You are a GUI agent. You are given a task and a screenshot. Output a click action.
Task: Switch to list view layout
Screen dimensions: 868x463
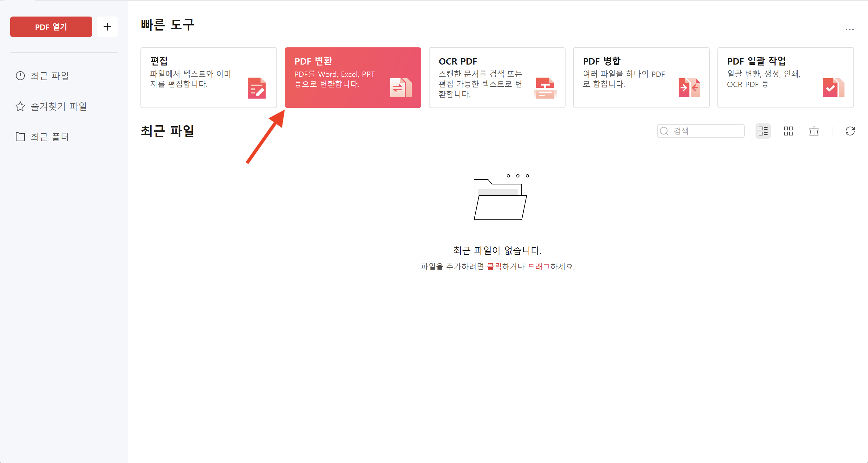pyautogui.click(x=763, y=131)
